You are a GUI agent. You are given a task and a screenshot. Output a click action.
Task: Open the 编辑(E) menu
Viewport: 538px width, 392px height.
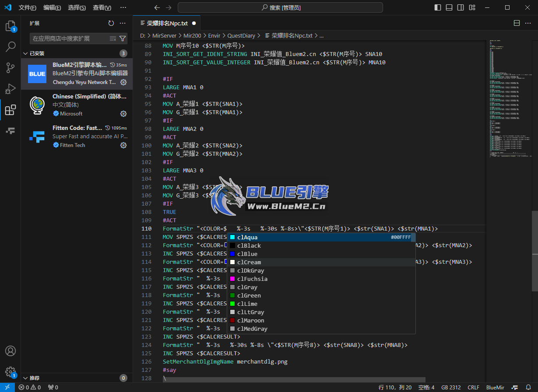pos(52,7)
